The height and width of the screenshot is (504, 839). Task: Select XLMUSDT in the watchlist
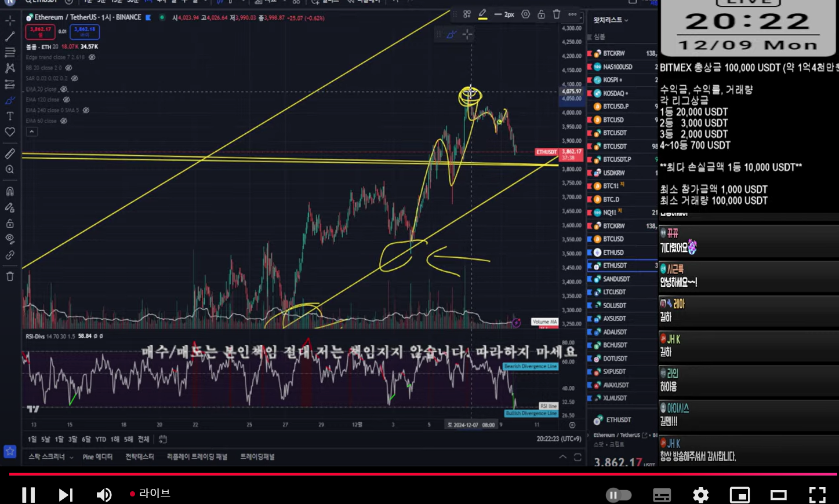coord(623,398)
